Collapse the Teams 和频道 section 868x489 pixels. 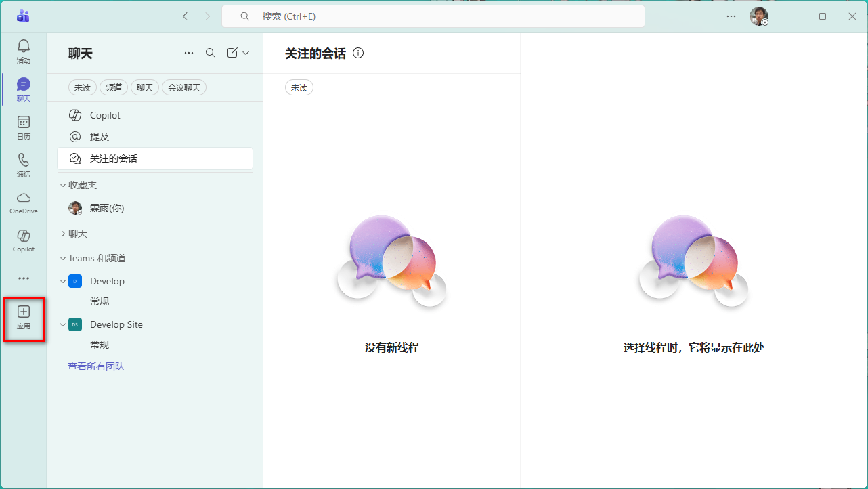point(63,258)
